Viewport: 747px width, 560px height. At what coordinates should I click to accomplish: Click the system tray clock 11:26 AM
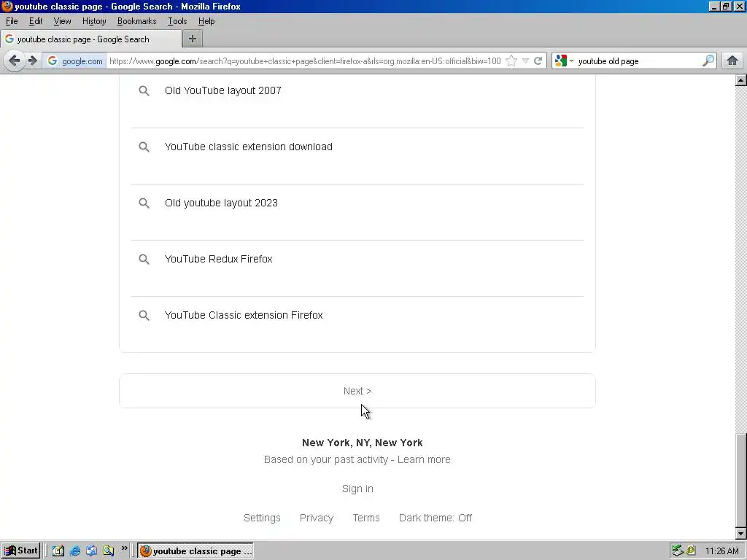coord(721,551)
